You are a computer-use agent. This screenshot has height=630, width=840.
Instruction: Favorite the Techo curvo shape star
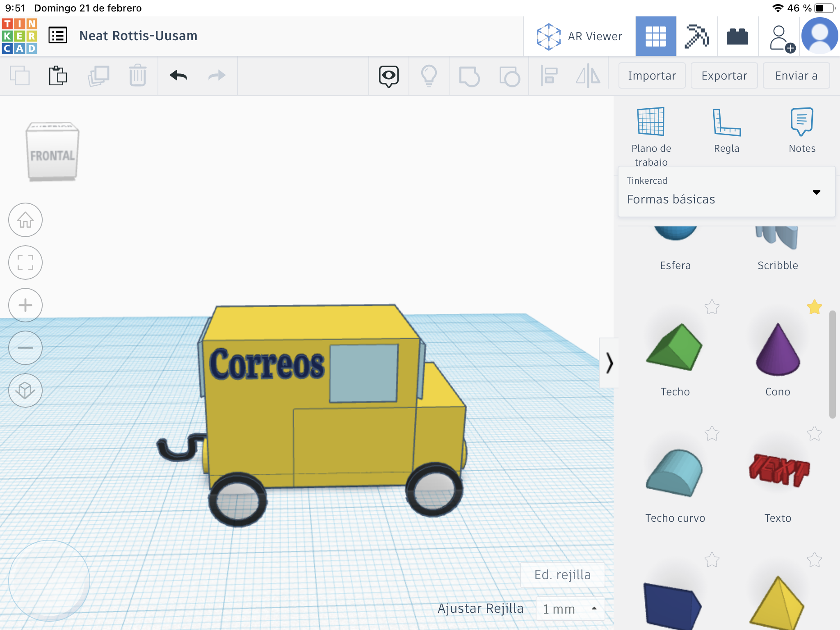(712, 433)
